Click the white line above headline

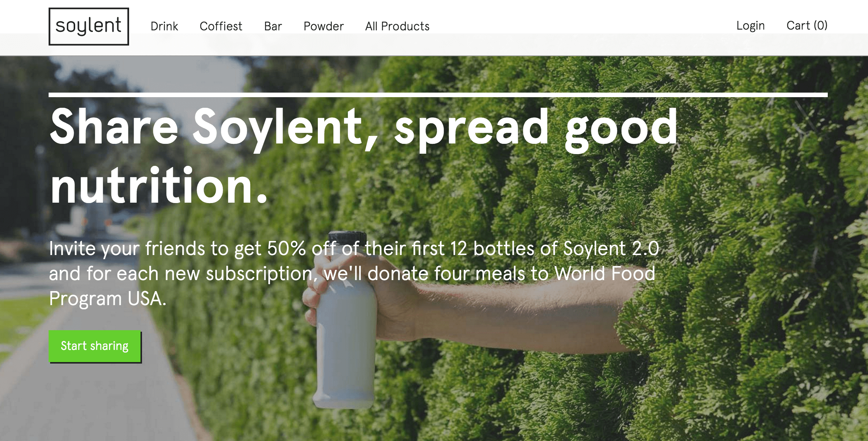[438, 95]
